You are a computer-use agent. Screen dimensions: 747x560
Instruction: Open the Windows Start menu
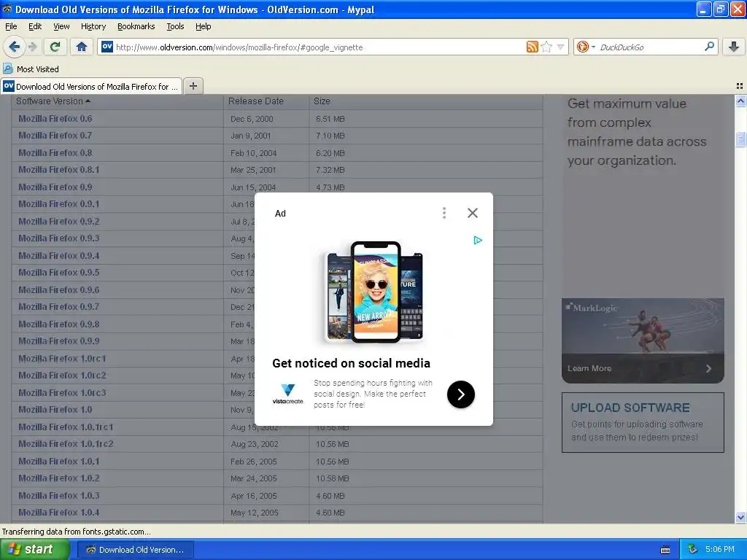34,550
